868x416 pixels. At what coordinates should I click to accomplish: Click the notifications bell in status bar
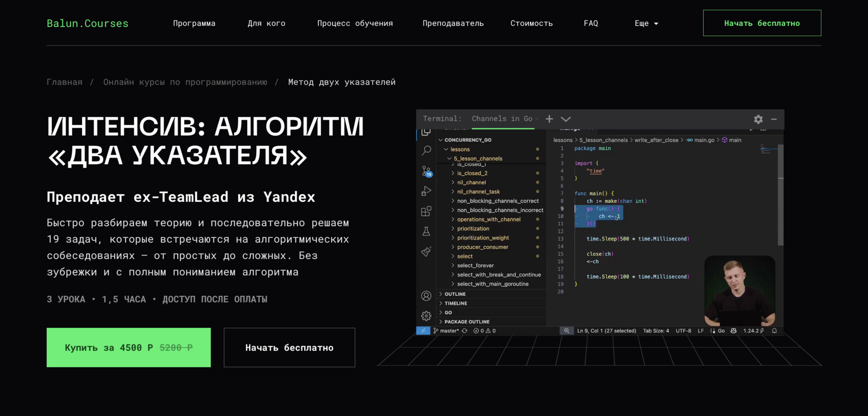774,331
